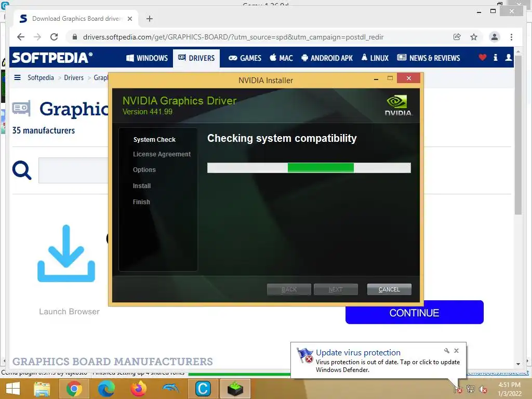532x399 pixels.
Task: Click the graphics card icon beside heading
Action: coord(21,108)
